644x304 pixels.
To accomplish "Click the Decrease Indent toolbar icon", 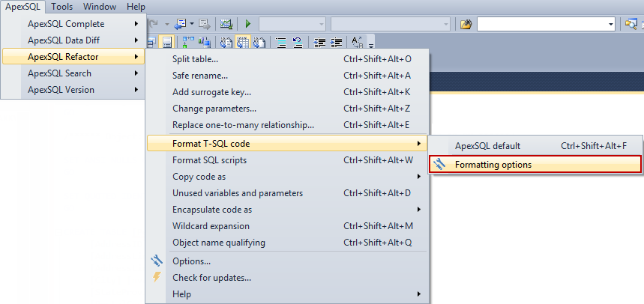I will tap(320, 42).
